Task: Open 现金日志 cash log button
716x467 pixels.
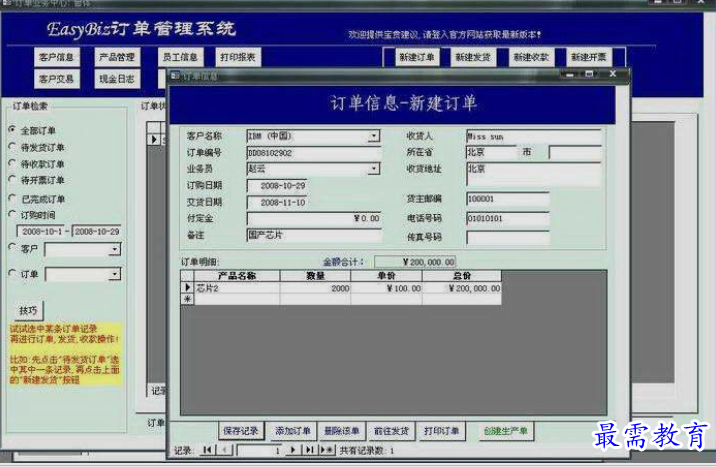Action: pos(116,79)
